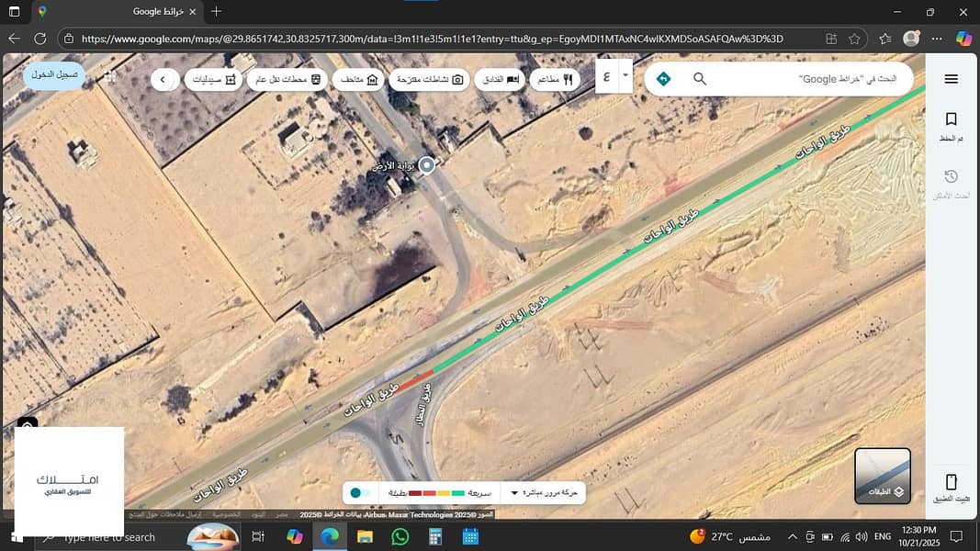Click the Sign in button
The height and width of the screenshot is (551, 980).
pos(53,74)
